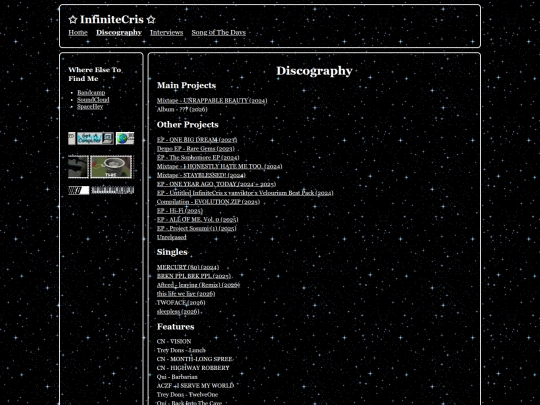Screen dimensions: 540x405
Task: Open Mixtape UNRAPPABLE BEAUTY (2024)
Action: point(212,101)
